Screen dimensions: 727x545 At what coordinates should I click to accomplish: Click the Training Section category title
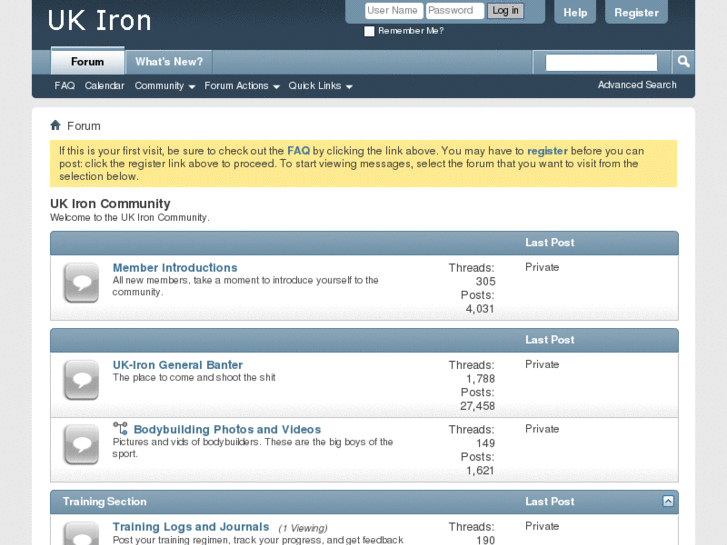pyautogui.click(x=105, y=501)
